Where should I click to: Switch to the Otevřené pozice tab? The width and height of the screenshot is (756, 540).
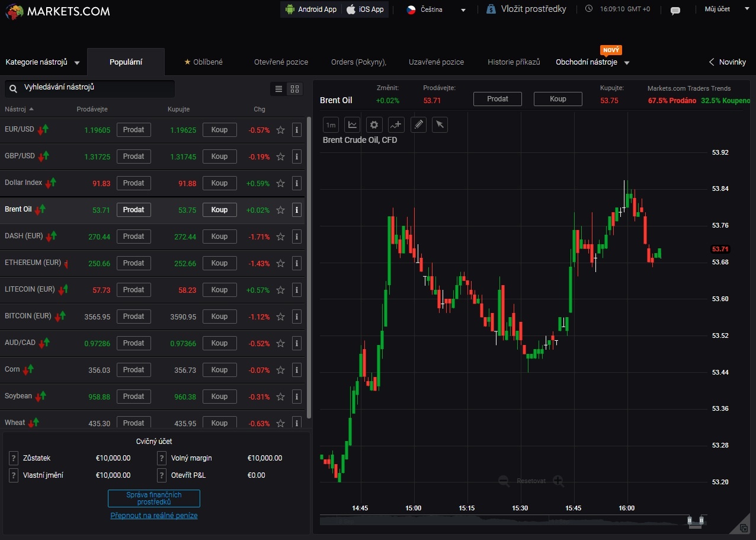tap(281, 62)
